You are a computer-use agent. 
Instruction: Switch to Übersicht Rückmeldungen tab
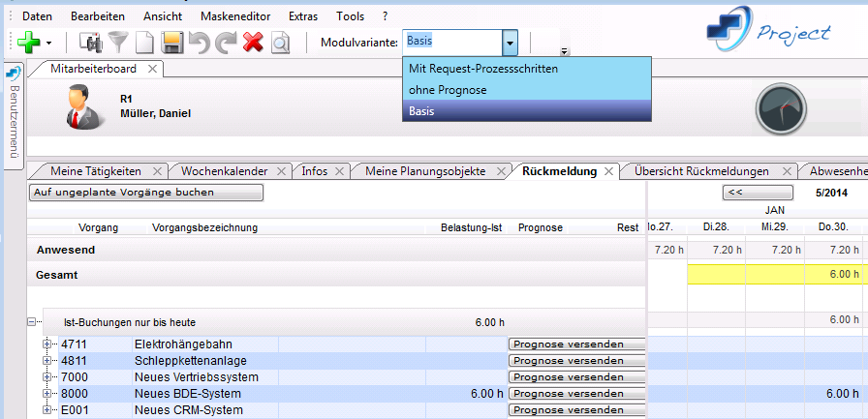coord(701,171)
